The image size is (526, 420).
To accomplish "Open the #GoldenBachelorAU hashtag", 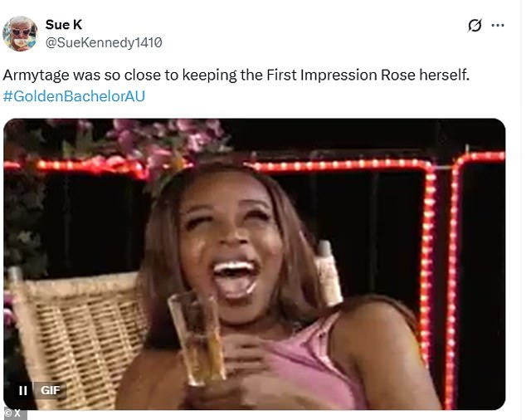I will pos(75,96).
